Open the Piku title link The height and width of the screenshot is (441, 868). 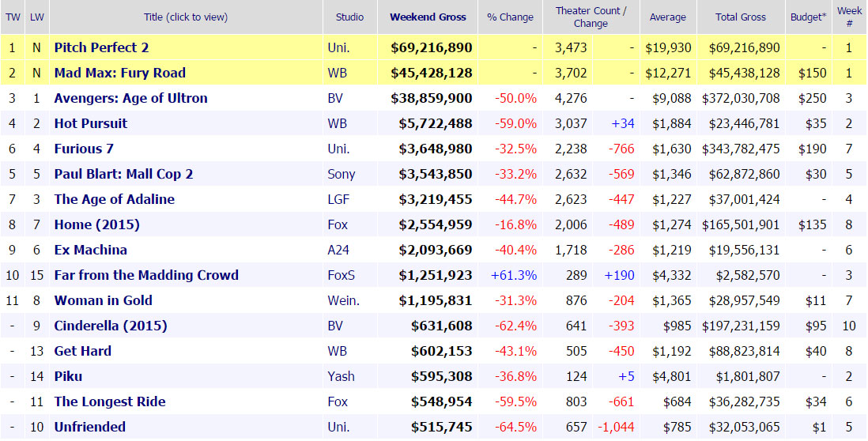point(68,376)
